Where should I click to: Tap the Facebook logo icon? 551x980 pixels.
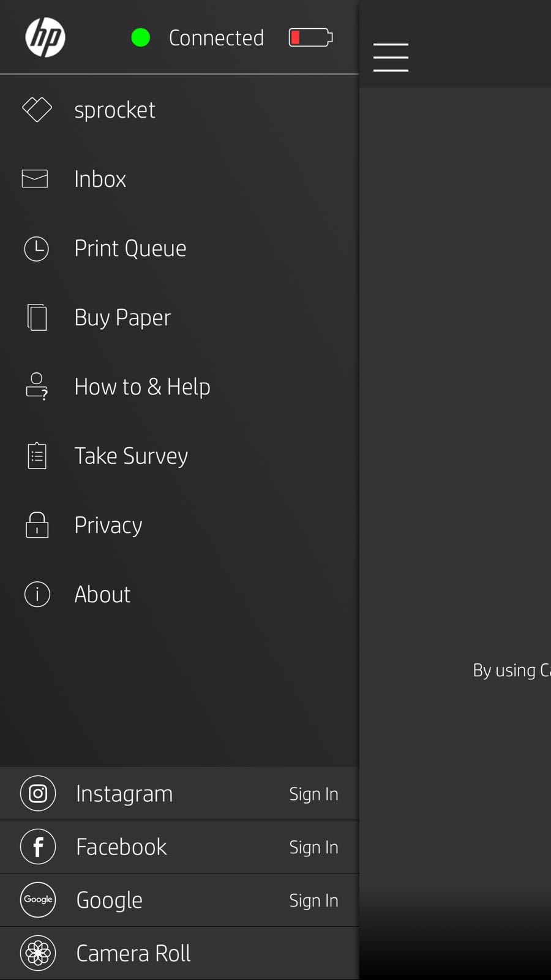38,846
